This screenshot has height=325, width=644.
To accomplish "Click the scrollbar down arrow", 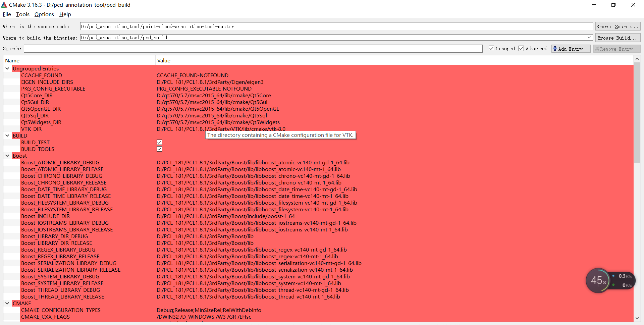I will tap(637, 318).
